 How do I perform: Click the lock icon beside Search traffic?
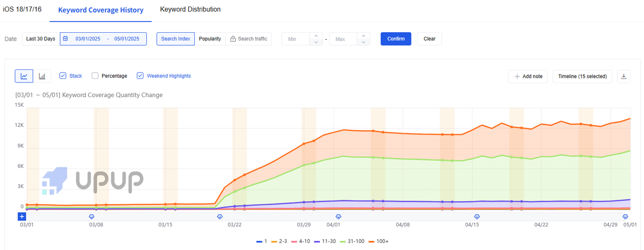coord(233,39)
